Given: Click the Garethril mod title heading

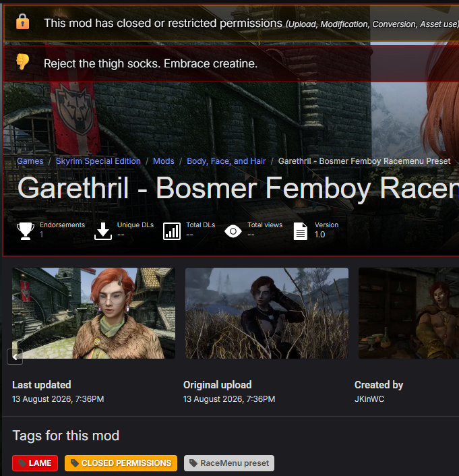Looking at the screenshot, I should click(x=238, y=188).
